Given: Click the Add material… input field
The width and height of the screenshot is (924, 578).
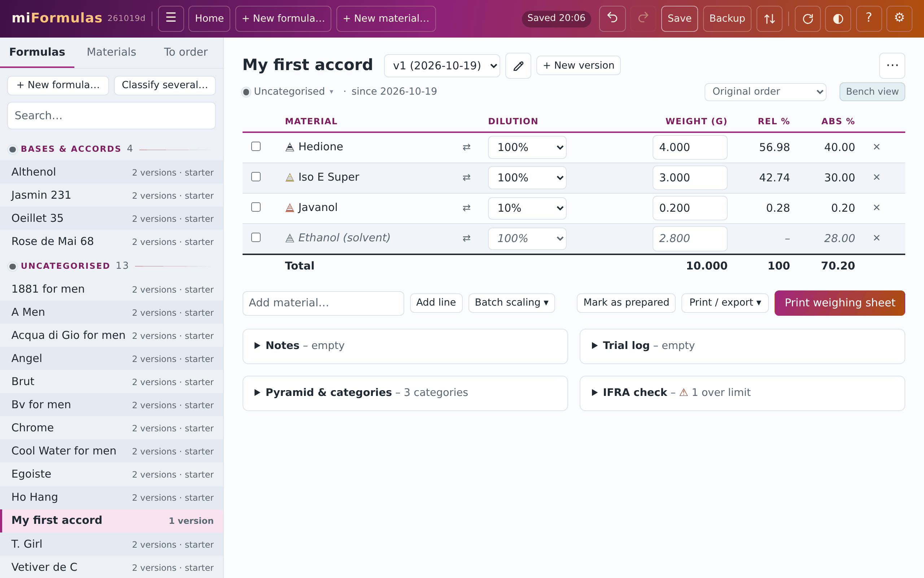Looking at the screenshot, I should pos(323,303).
